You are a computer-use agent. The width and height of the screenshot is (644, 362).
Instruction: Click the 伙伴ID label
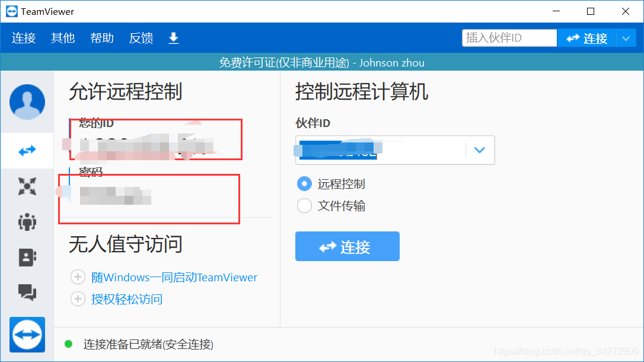tap(313, 123)
